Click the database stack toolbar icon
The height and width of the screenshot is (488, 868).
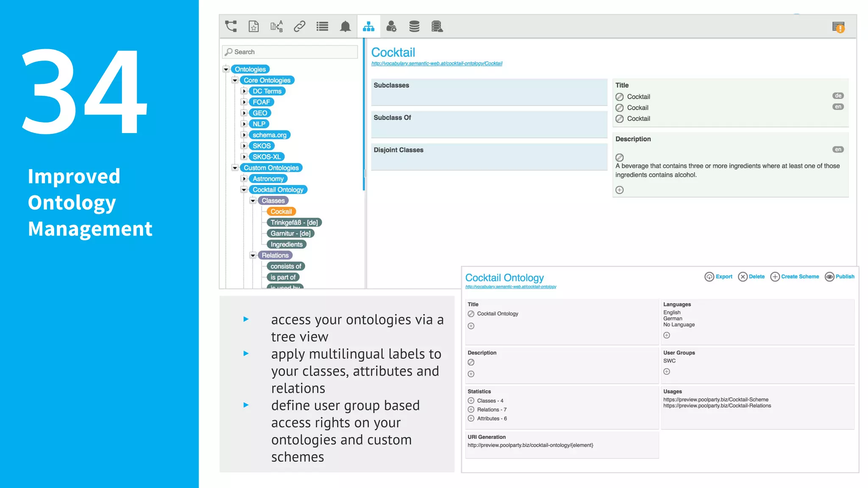pyautogui.click(x=414, y=27)
